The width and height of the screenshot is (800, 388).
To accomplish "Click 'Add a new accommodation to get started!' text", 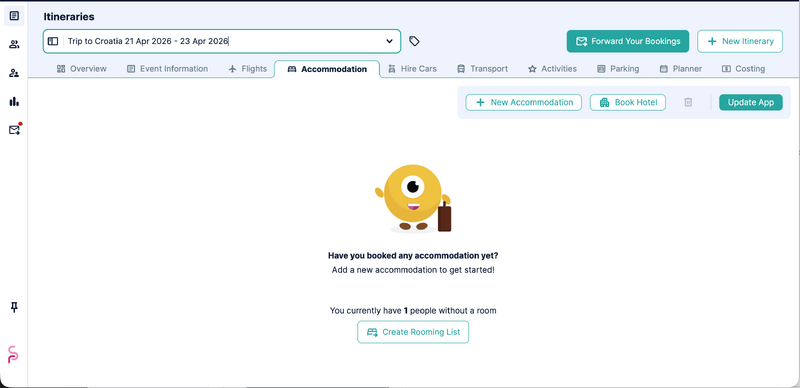I will [413, 270].
